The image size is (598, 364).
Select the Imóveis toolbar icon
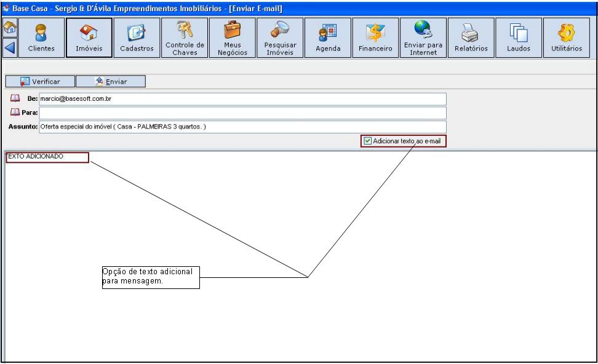[x=89, y=38]
